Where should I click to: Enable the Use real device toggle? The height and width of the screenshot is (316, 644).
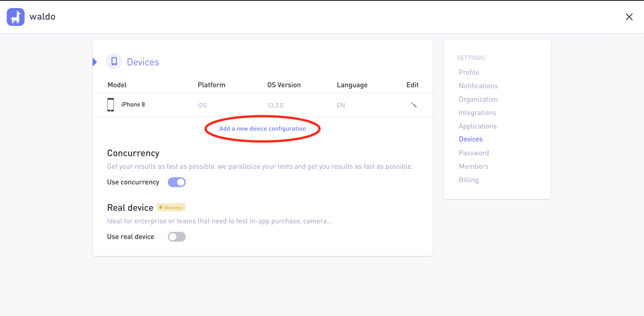point(177,237)
